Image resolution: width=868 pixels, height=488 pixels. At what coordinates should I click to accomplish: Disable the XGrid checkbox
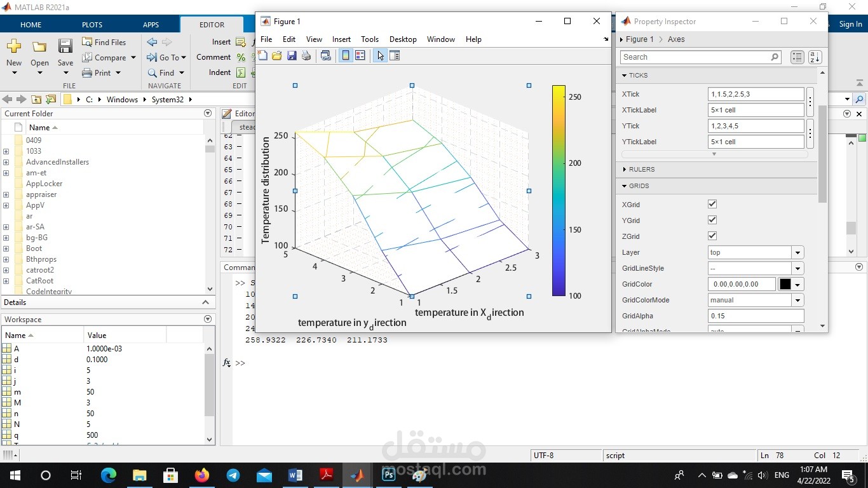[x=712, y=205]
